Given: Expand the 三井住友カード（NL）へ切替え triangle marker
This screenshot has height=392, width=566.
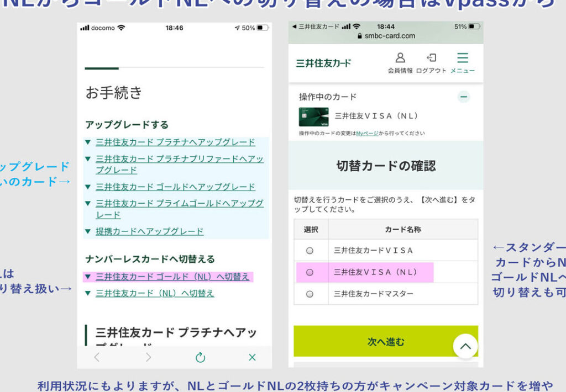Looking at the screenshot, I should pos(88,293).
